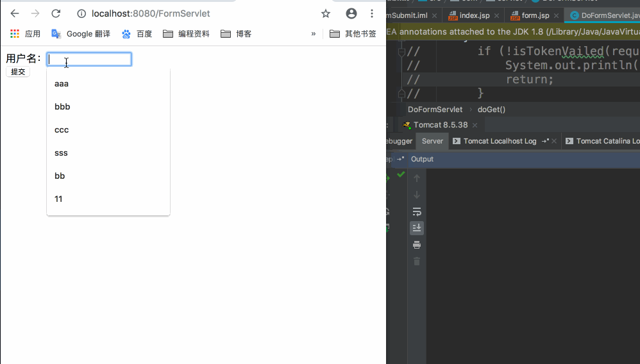Click the browser forward arrow
The image size is (640, 364).
[x=35, y=13]
